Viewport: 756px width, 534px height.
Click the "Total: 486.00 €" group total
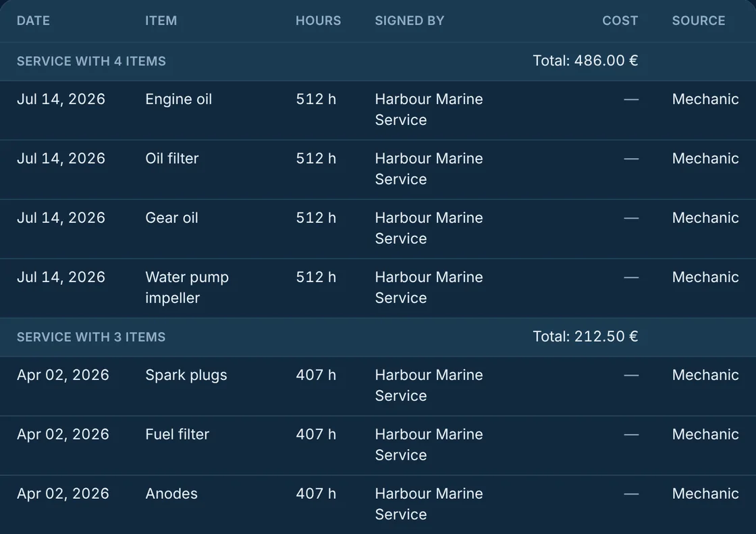coord(585,61)
